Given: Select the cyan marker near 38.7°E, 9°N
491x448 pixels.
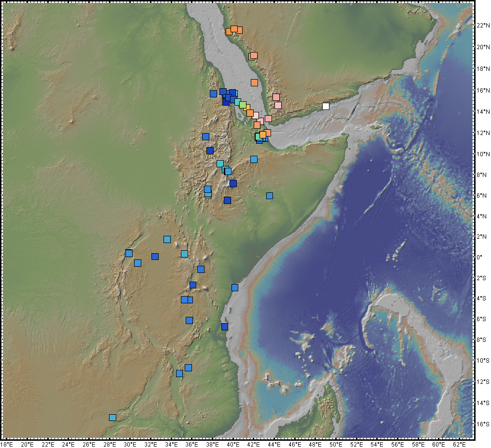Looking at the screenshot, I should [x=220, y=163].
